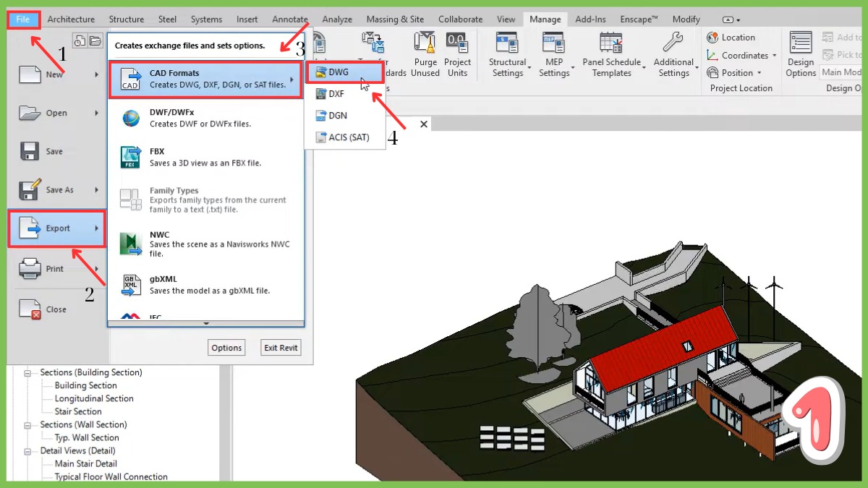The width and height of the screenshot is (868, 488).
Task: Click the Family Types icon
Action: [131, 200]
